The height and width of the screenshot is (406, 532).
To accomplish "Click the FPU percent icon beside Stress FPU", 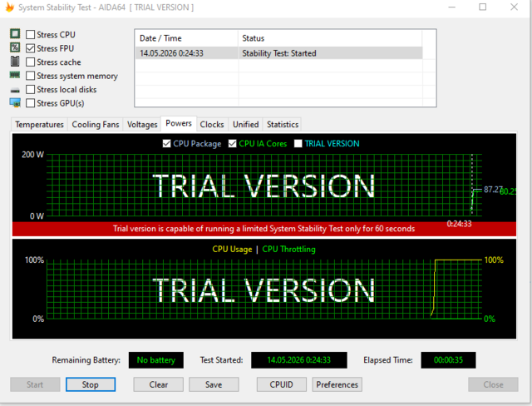I will (x=15, y=47).
